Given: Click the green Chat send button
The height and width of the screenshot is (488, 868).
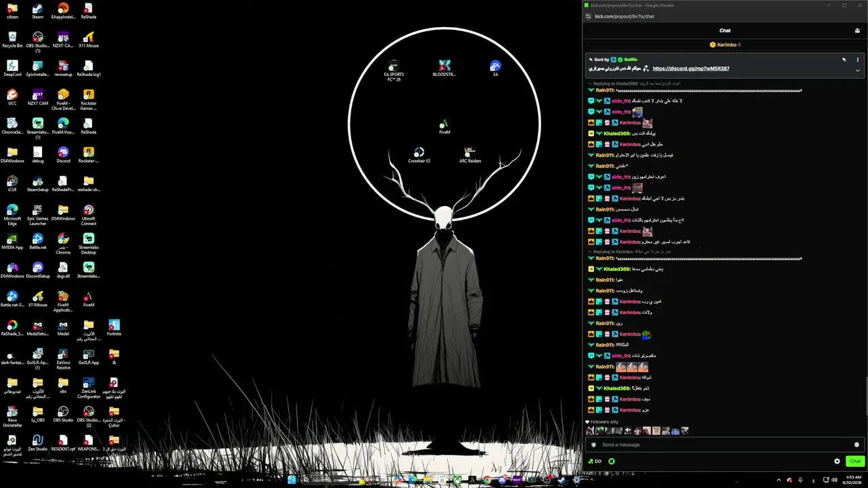Looking at the screenshot, I should click(855, 462).
